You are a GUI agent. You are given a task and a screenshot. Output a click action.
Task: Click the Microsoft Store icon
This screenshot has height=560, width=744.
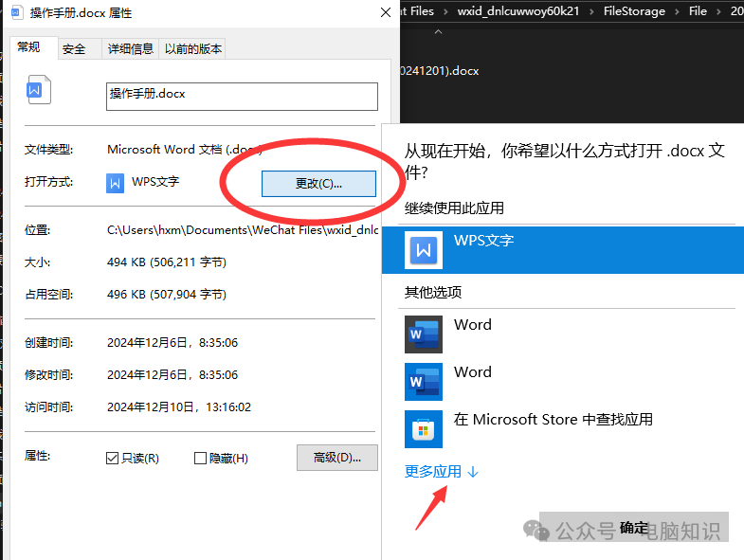[x=424, y=429]
